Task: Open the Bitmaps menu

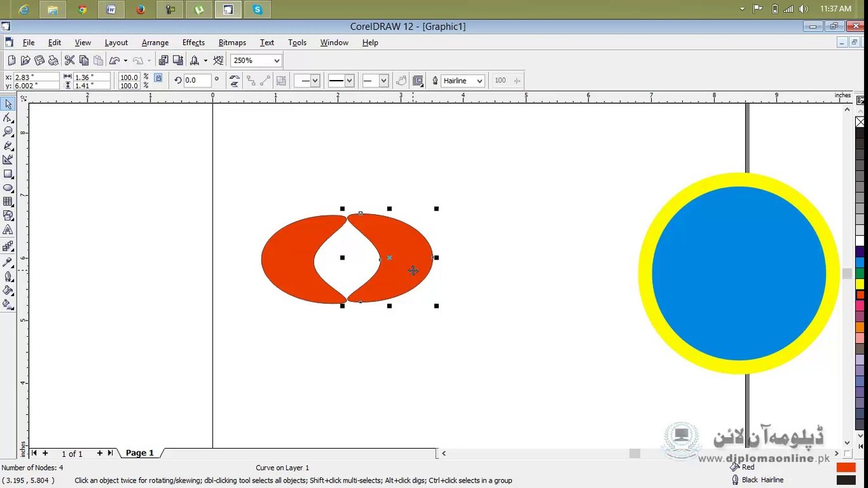Action: (x=232, y=43)
